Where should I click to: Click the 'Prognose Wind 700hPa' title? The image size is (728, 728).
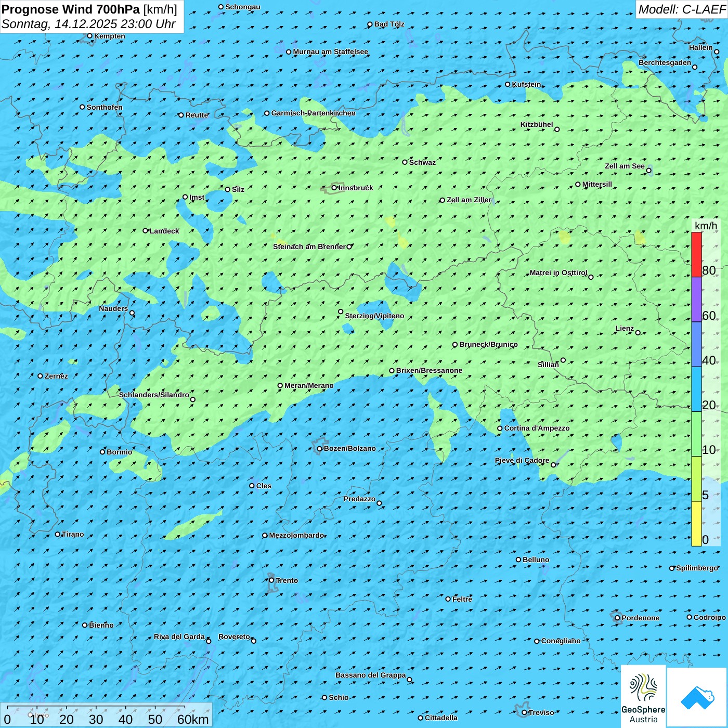tap(71, 9)
